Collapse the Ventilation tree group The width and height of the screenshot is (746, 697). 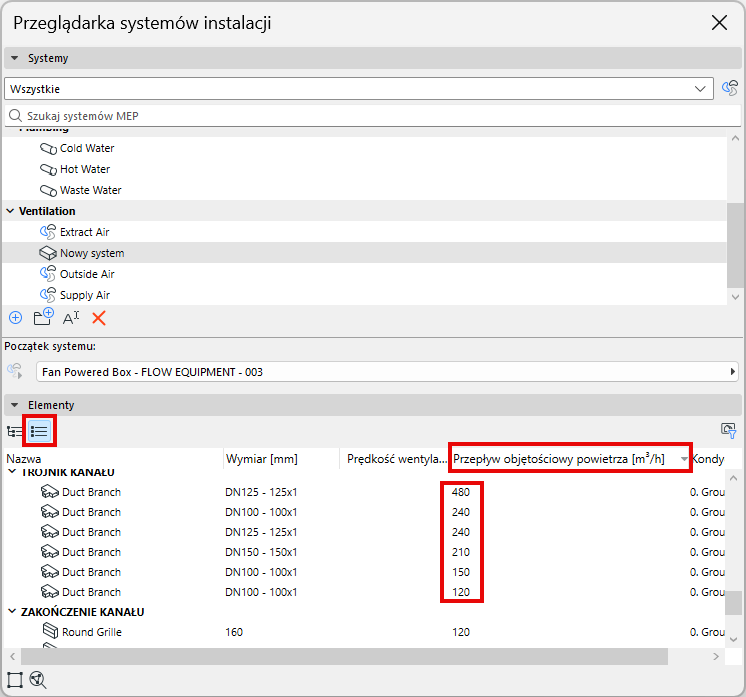pos(10,211)
